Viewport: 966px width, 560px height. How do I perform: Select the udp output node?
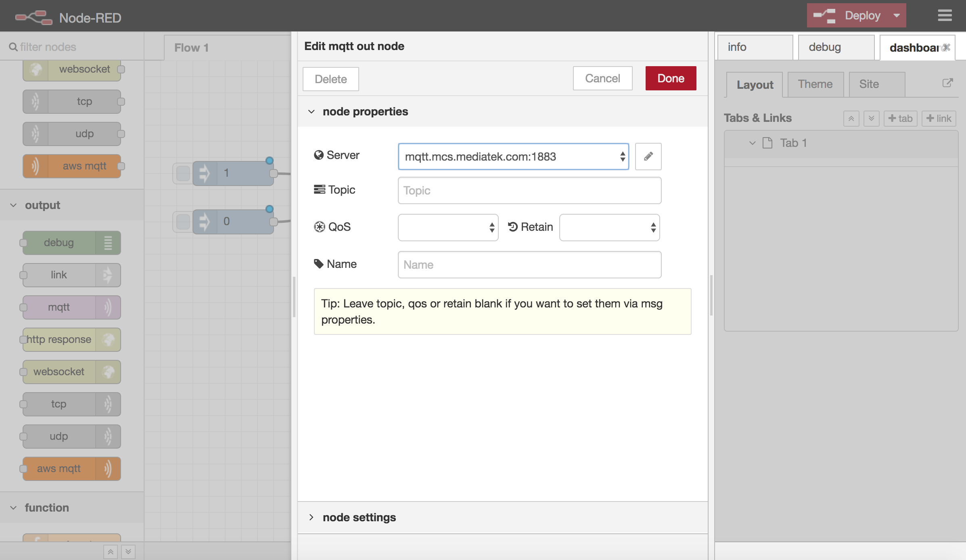pyautogui.click(x=72, y=437)
